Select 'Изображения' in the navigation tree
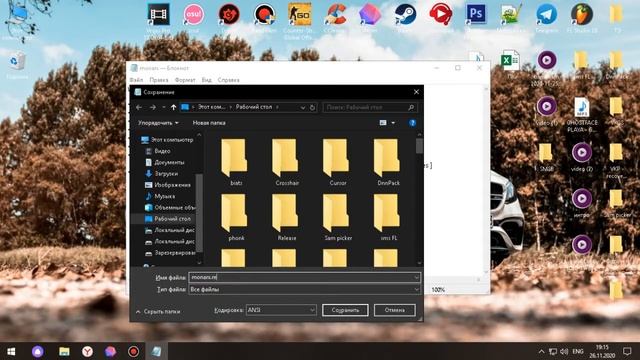The image size is (640, 360). 168,185
